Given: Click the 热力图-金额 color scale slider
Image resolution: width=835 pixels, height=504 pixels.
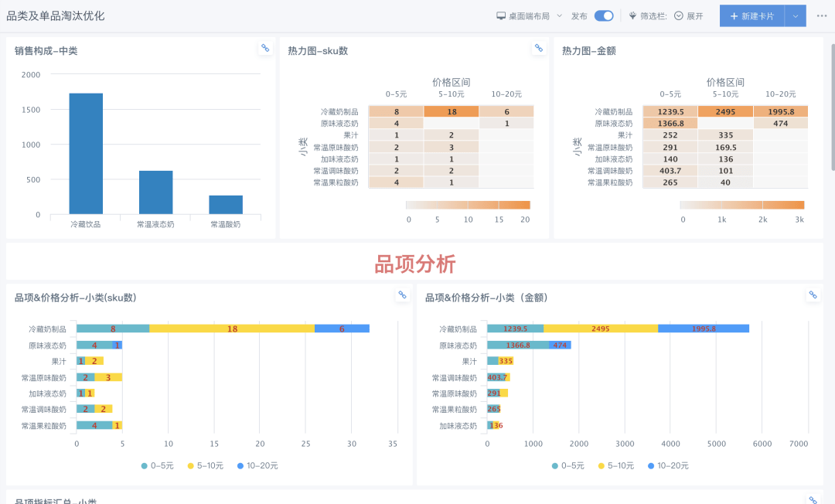Looking at the screenshot, I should click(x=741, y=205).
